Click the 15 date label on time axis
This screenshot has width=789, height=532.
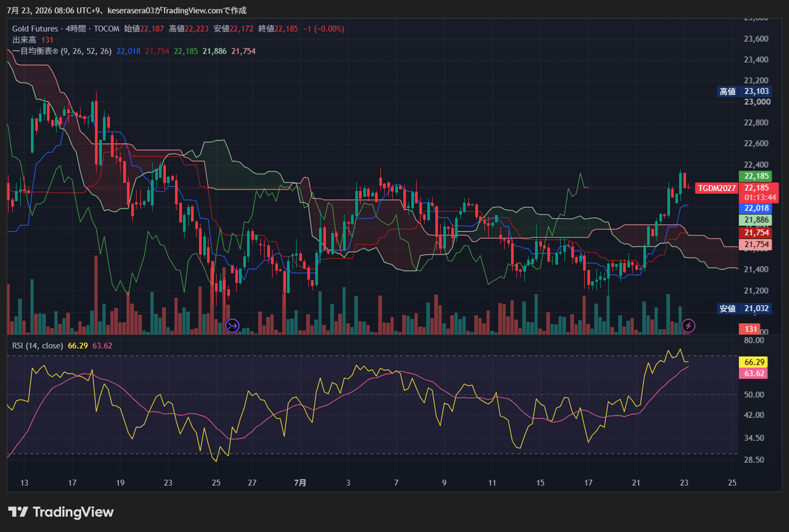(x=540, y=483)
